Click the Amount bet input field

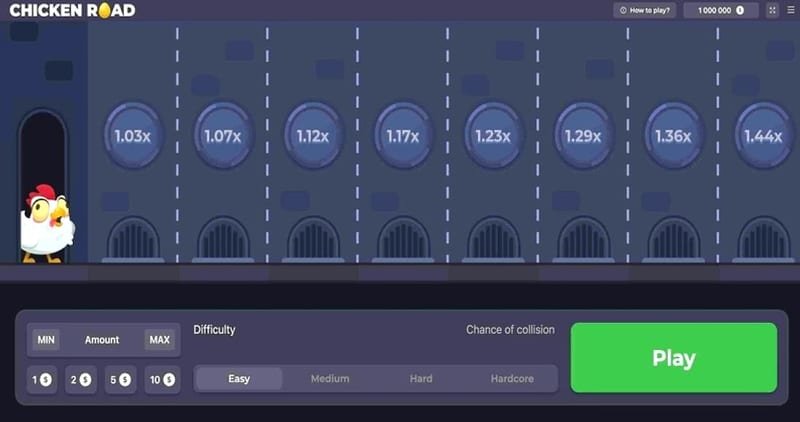pos(102,340)
